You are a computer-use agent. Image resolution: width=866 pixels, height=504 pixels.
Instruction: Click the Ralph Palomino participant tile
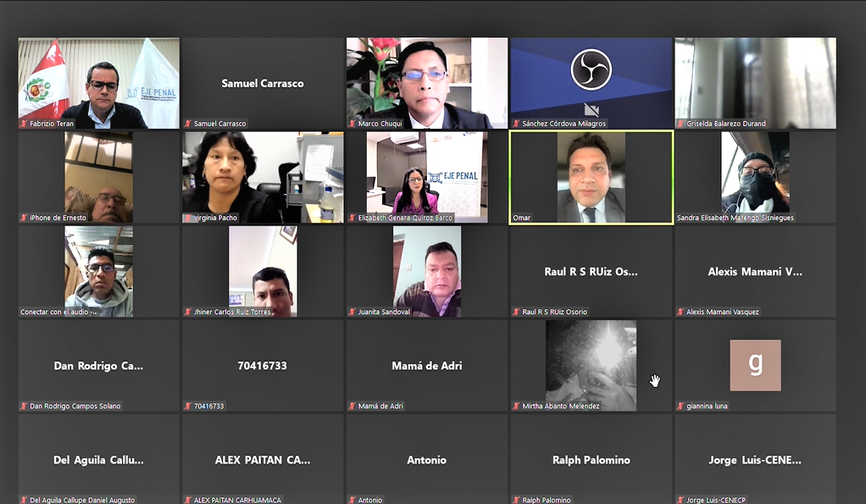tap(591, 459)
